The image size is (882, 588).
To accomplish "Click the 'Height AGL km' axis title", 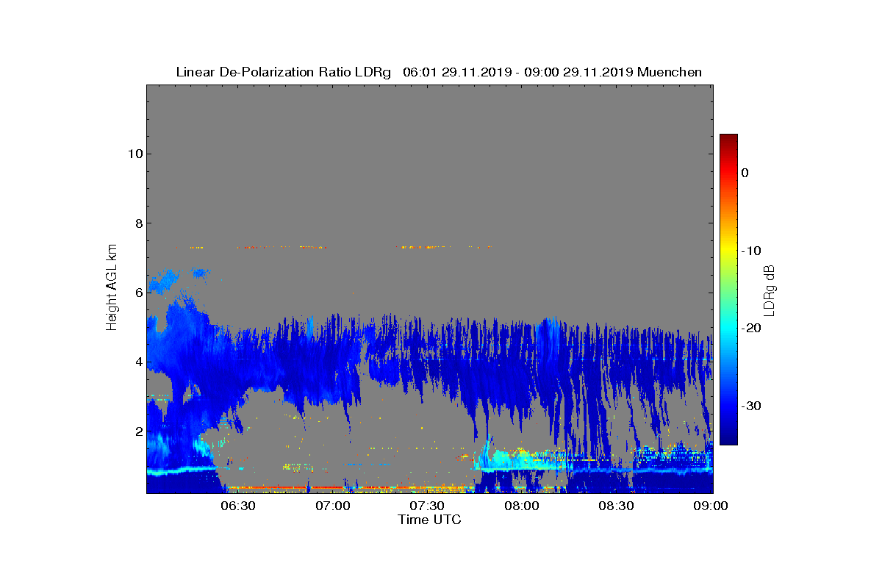I will coord(112,288).
